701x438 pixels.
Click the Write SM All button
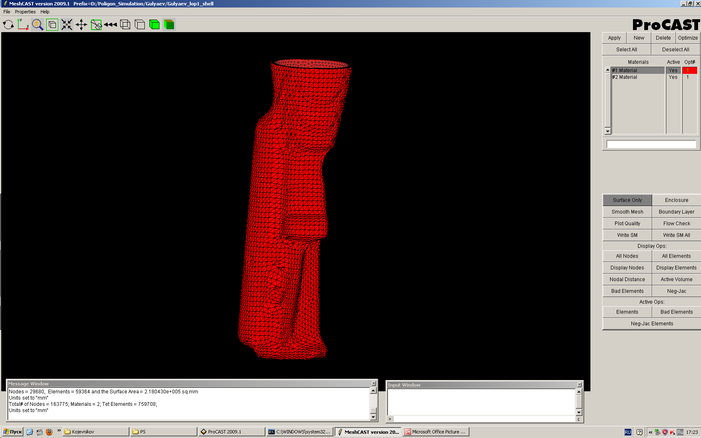(x=676, y=235)
